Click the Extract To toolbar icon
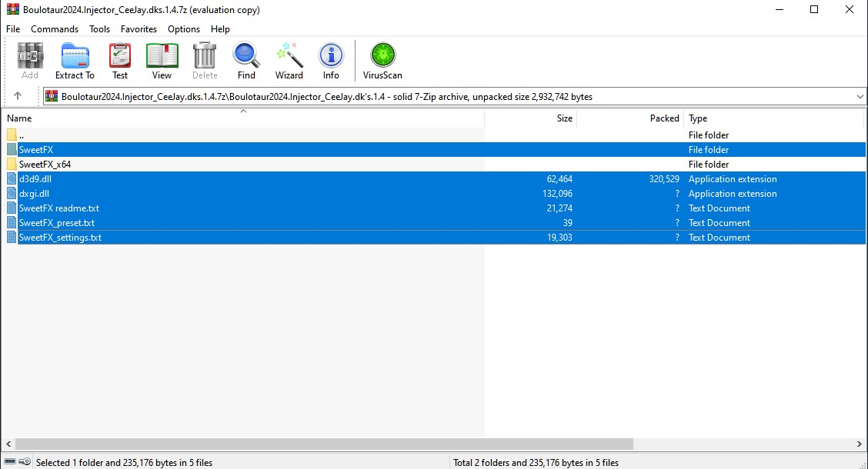This screenshot has width=868, height=469. point(75,55)
